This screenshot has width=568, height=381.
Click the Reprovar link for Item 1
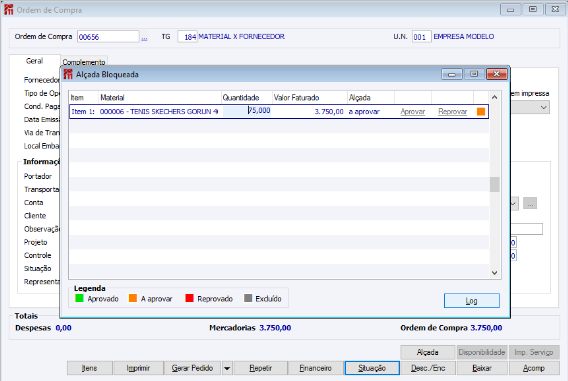click(x=452, y=112)
